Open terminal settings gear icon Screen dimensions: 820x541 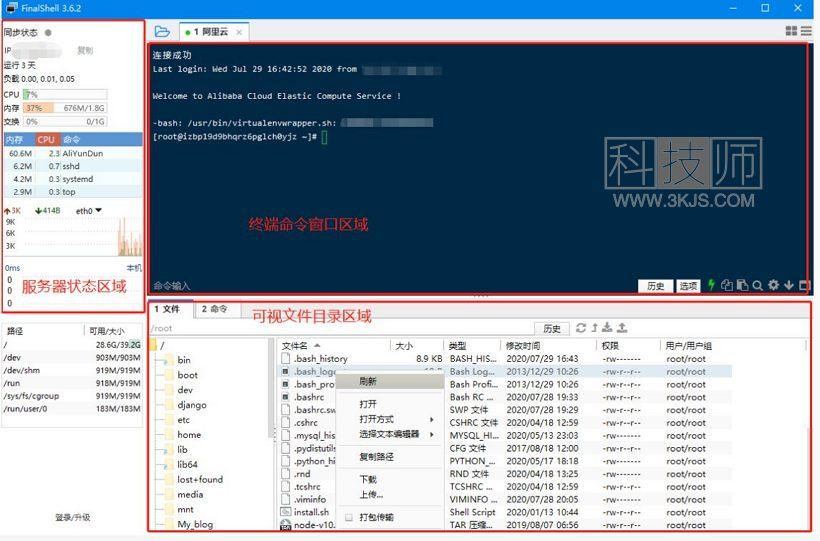tap(773, 285)
